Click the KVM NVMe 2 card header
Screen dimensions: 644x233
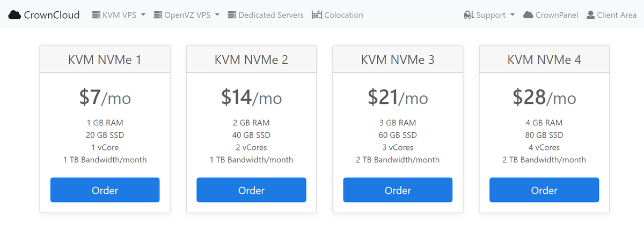[x=251, y=59]
